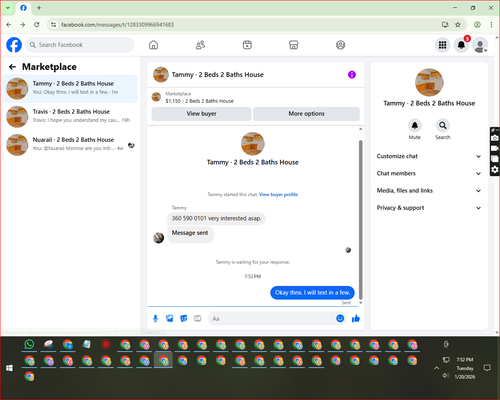Viewport: 500px width, 400px height.
Task: Open the emoji picker smiley icon
Action: tap(340, 319)
